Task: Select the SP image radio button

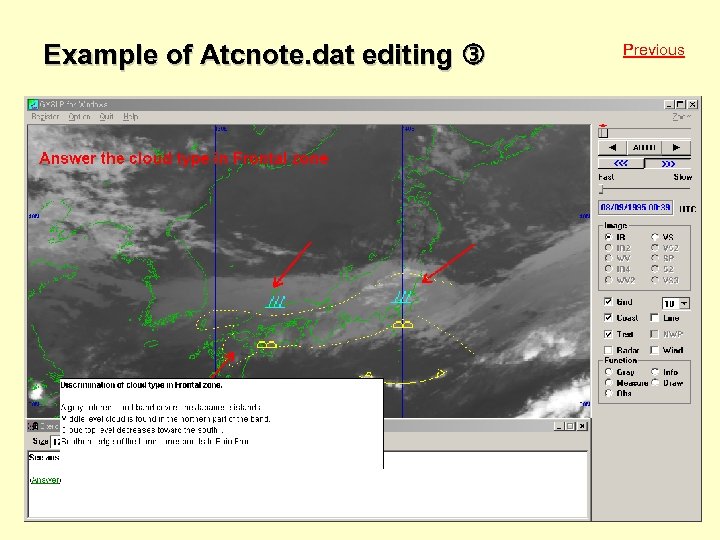Action: (x=655, y=258)
